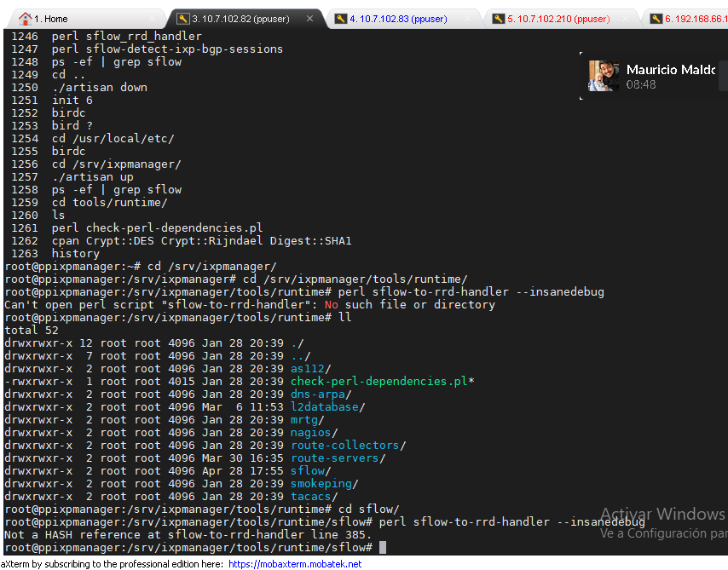The height and width of the screenshot is (570, 728).
Task: Click the terminal cursor at the sflow# prompt
Action: coord(383,547)
